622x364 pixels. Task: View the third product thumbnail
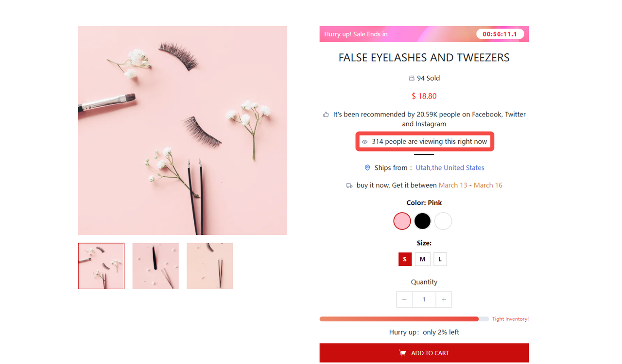tap(209, 266)
